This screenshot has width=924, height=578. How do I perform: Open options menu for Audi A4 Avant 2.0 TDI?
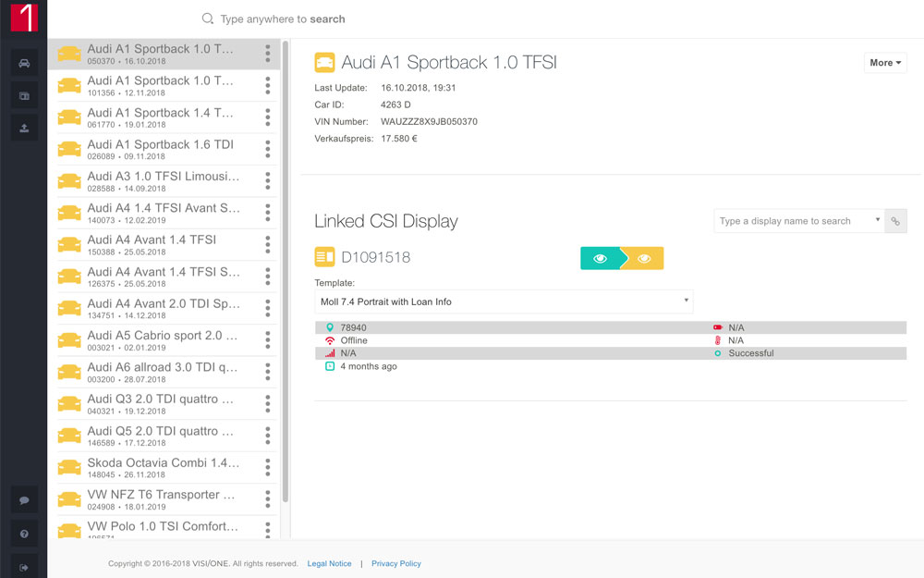tap(268, 309)
